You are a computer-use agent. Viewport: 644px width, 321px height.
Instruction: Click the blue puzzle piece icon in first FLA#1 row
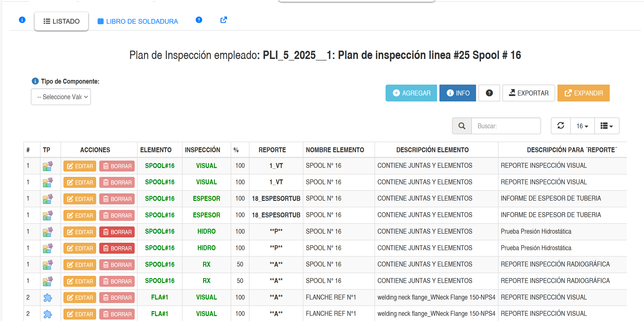pyautogui.click(x=47, y=297)
